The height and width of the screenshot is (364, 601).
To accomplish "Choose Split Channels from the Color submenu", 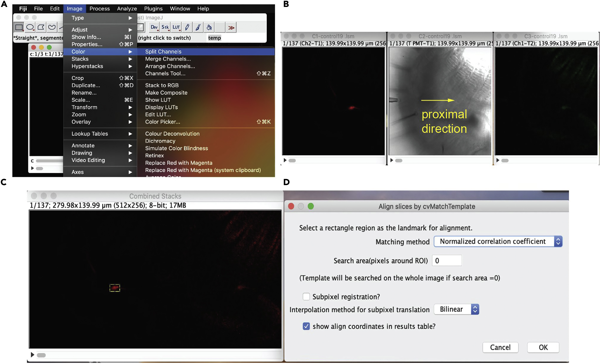I will click(x=163, y=52).
